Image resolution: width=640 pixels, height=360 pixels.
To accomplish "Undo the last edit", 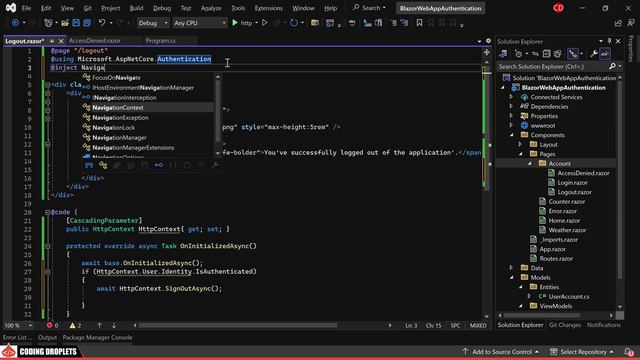I will tap(102, 23).
